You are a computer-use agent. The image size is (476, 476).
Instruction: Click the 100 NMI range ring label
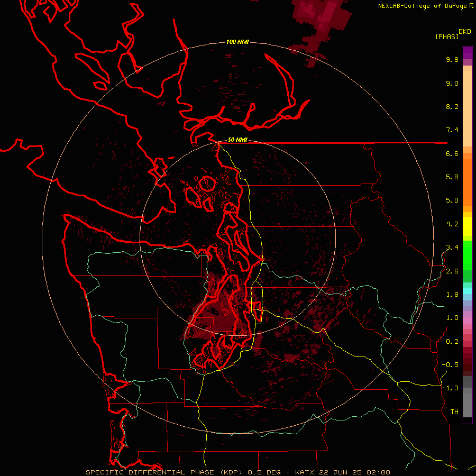coord(237,42)
